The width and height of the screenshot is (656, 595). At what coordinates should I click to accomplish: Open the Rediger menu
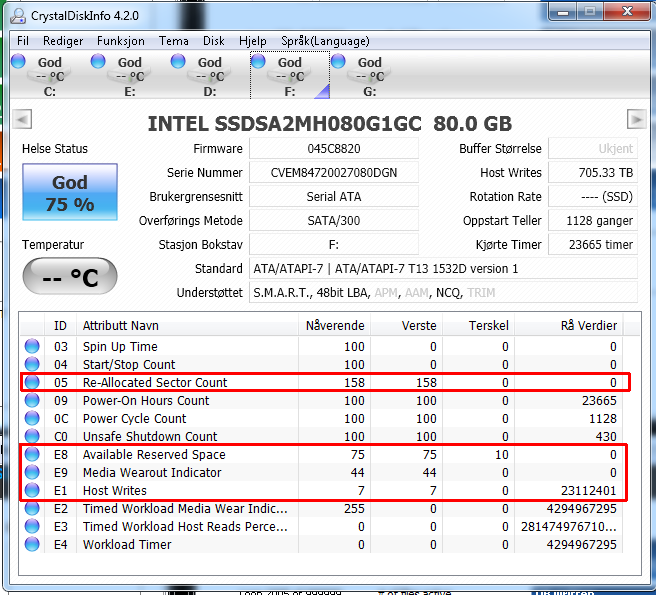coord(63,41)
